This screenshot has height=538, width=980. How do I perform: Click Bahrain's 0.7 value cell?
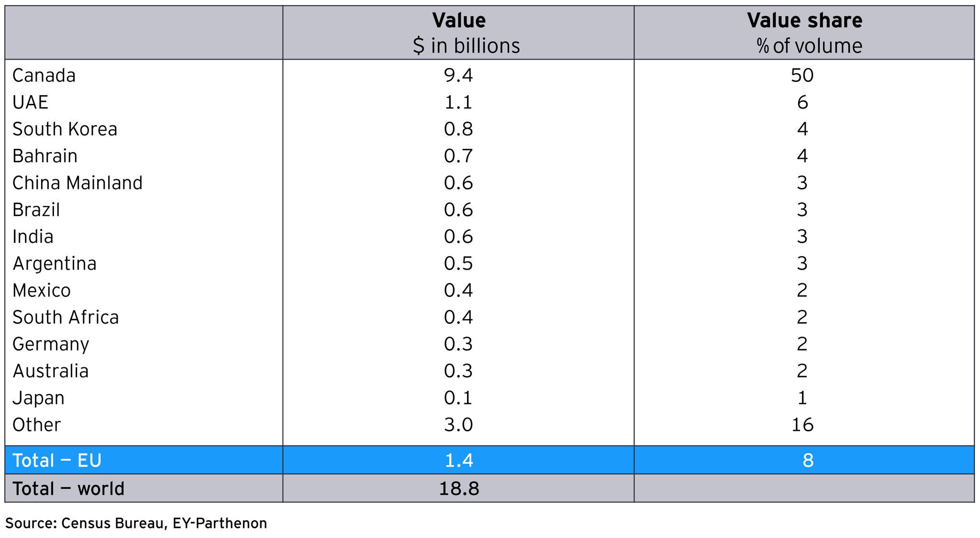click(458, 156)
